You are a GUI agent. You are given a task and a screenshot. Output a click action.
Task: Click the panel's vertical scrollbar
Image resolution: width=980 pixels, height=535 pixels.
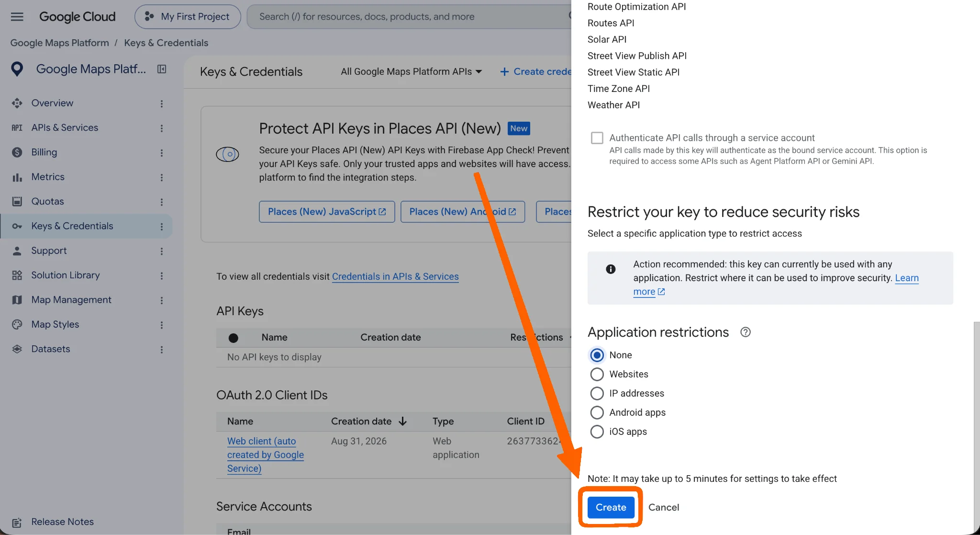(x=977, y=426)
